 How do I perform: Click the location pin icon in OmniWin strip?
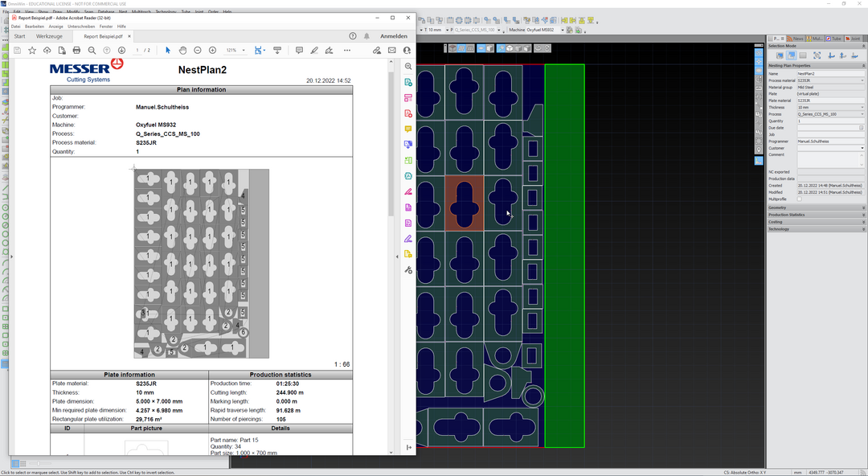point(759,150)
